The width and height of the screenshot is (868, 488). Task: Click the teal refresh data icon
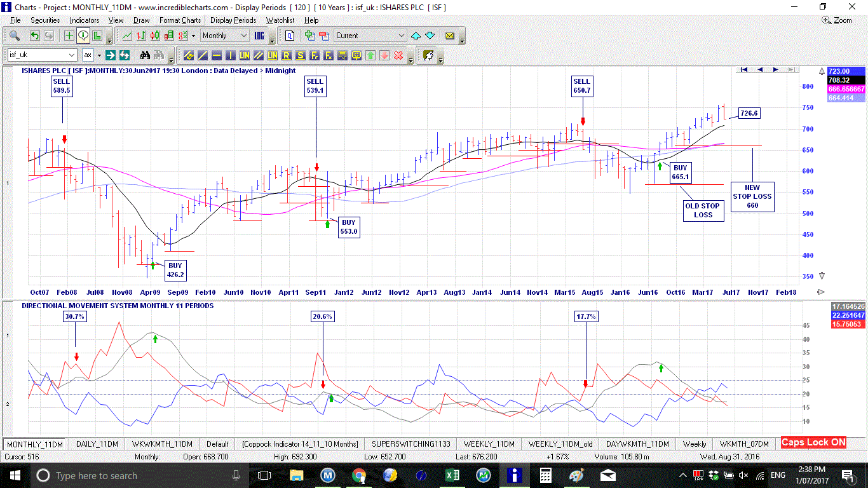click(x=125, y=55)
